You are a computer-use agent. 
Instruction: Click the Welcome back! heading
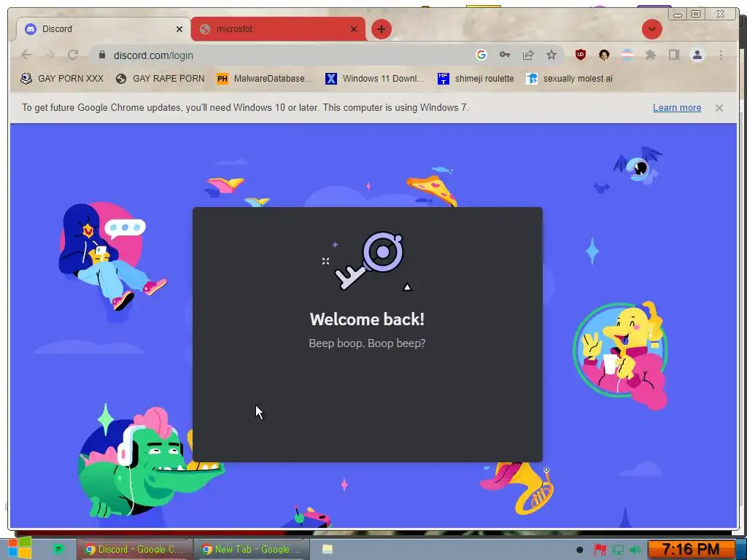click(367, 319)
